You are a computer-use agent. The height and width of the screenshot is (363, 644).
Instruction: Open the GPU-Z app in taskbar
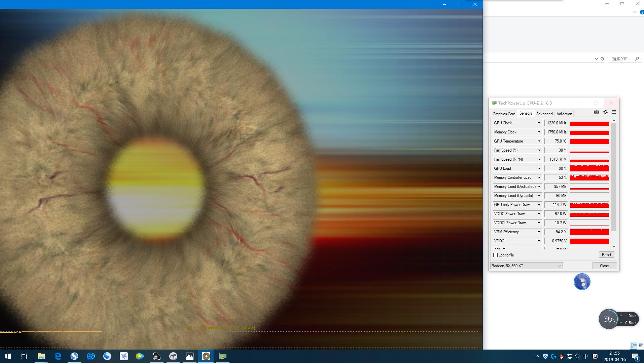(222, 356)
